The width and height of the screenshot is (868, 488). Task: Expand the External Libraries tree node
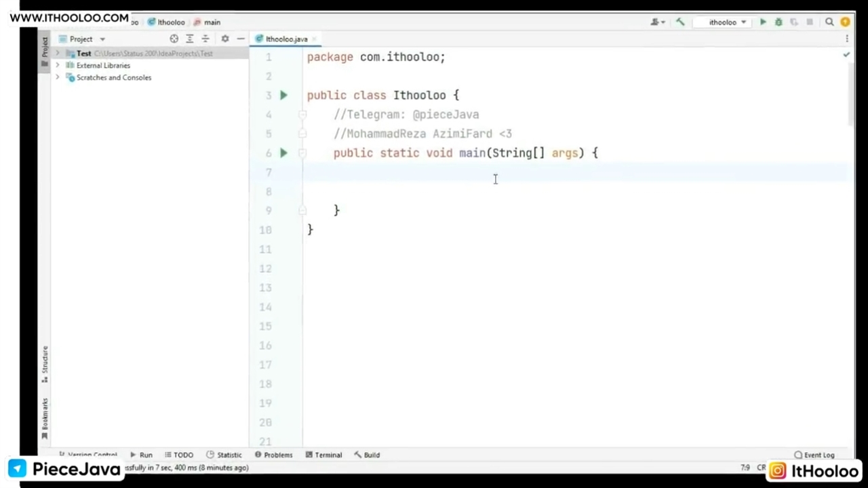[58, 66]
